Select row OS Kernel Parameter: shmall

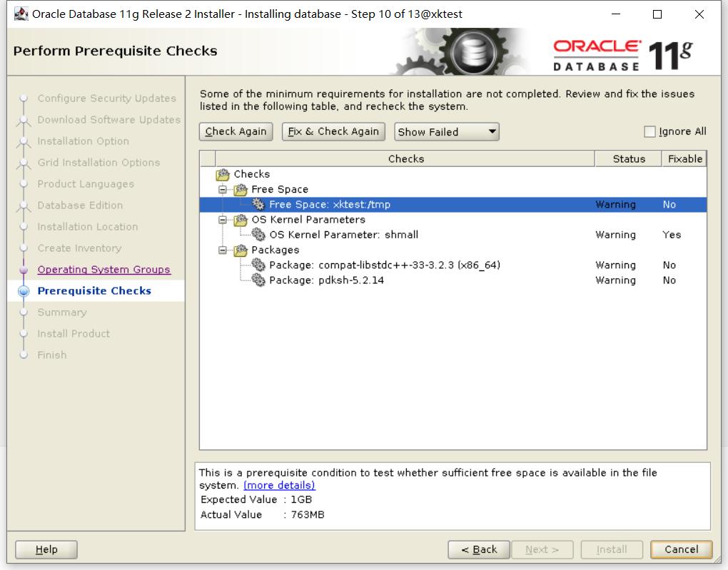pyautogui.click(x=453, y=235)
